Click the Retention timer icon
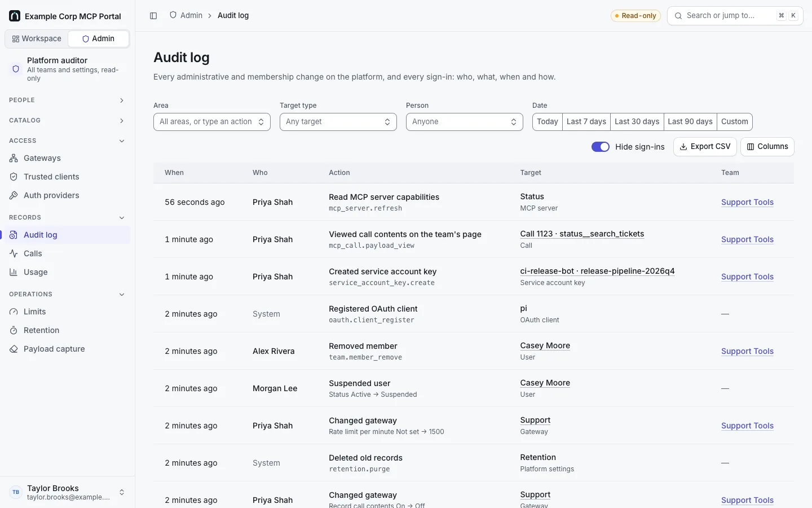This screenshot has width=812, height=508. coord(14,330)
